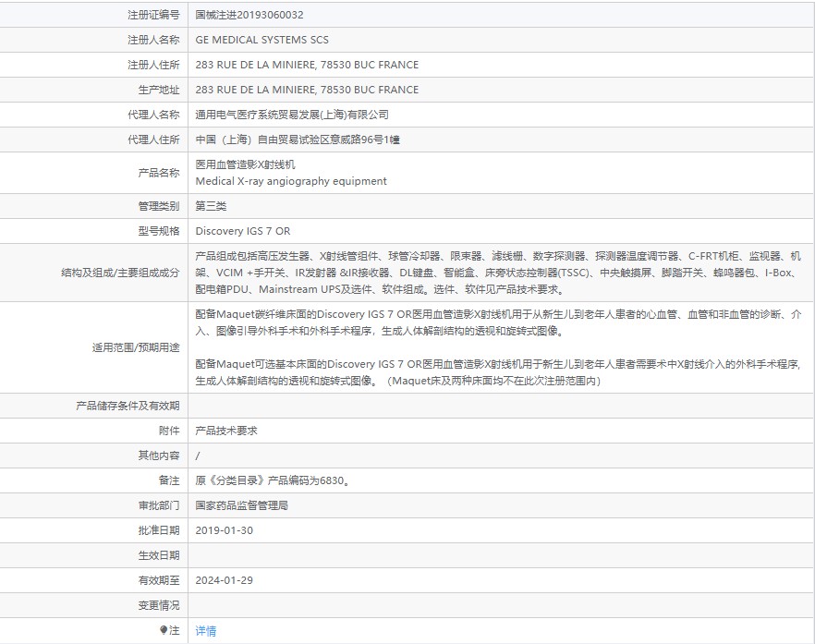Click the 产品名称 label
815x644 pixels.
click(159, 173)
